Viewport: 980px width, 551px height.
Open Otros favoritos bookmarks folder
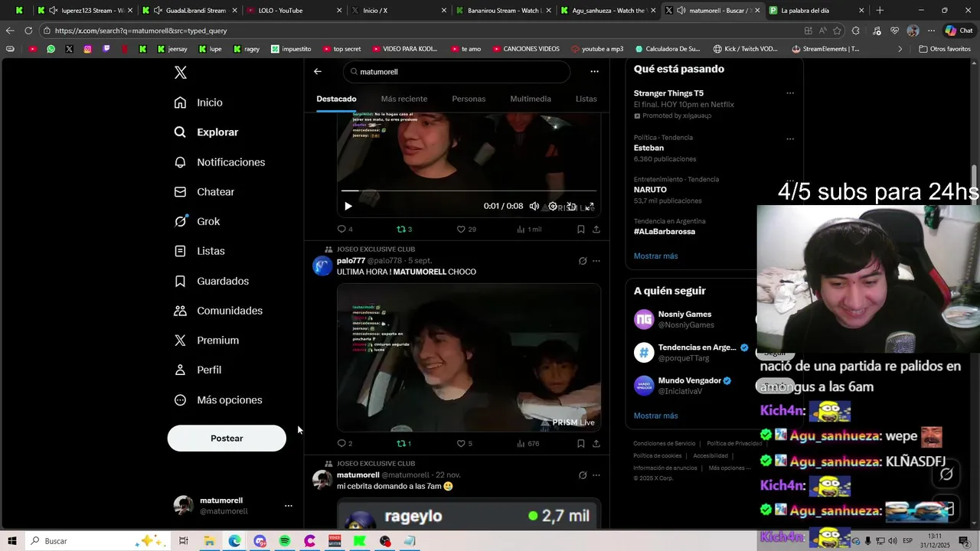tap(945, 49)
